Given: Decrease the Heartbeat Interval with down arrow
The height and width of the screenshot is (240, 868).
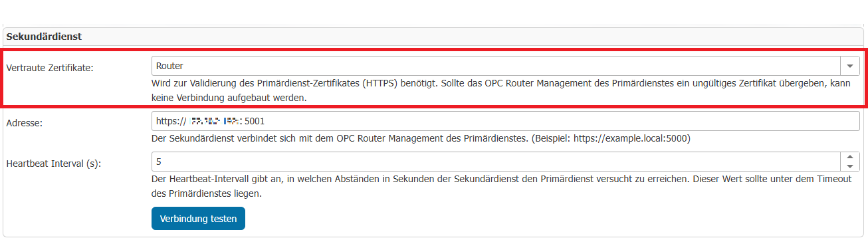Looking at the screenshot, I should pos(851,166).
